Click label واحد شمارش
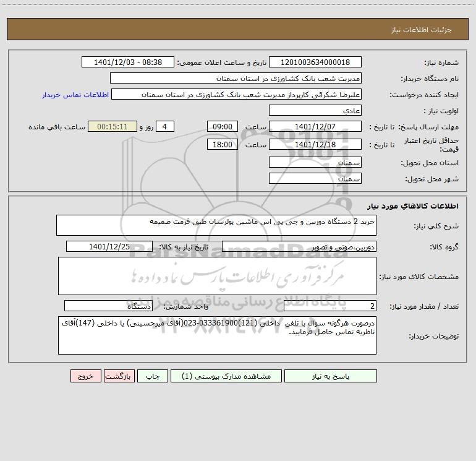Viewport: 476px width, 461px height. point(186,306)
